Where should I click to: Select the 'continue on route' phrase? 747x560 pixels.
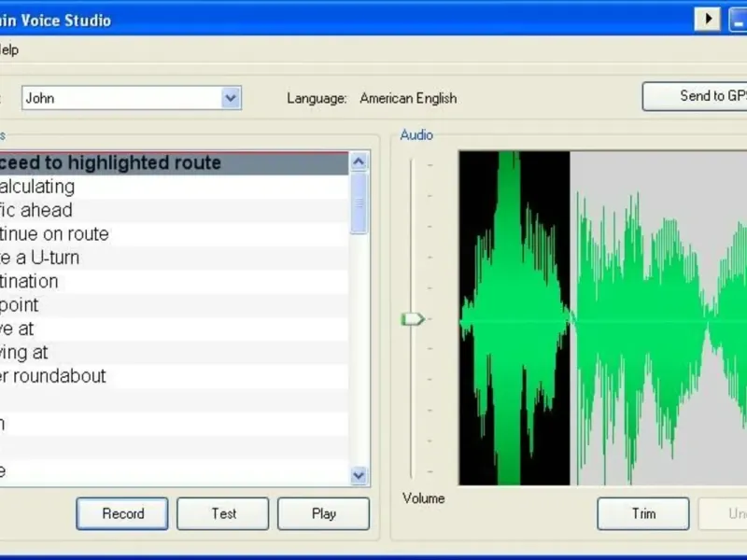(x=174, y=234)
